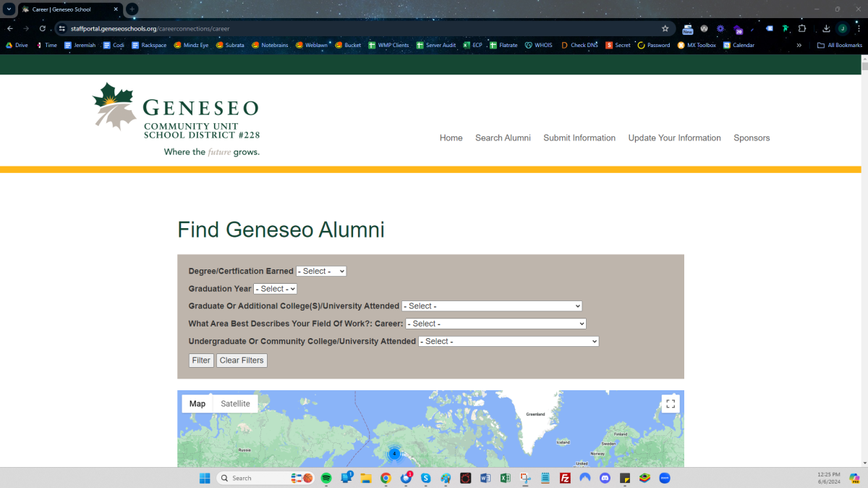Image resolution: width=868 pixels, height=488 pixels.
Task: Click the 4-alumni cluster marker on map
Action: coord(394,454)
